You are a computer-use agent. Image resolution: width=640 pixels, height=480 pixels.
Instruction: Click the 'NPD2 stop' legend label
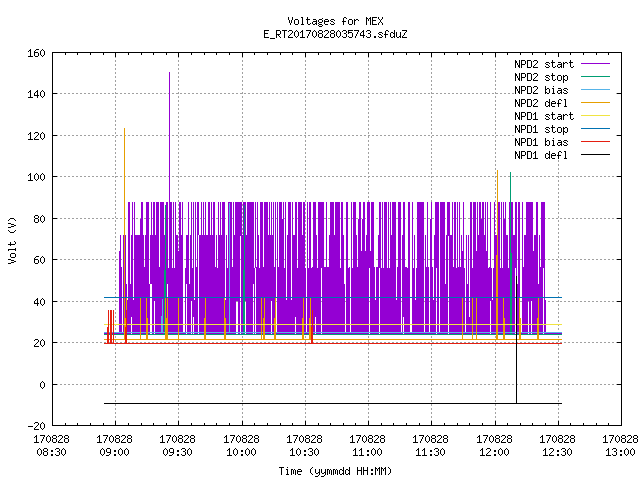point(541,77)
